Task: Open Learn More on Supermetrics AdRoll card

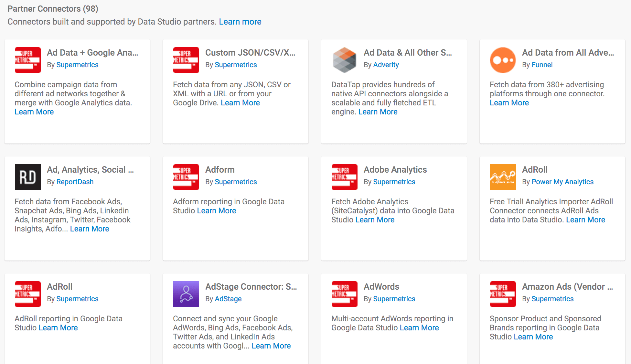Action: click(58, 328)
